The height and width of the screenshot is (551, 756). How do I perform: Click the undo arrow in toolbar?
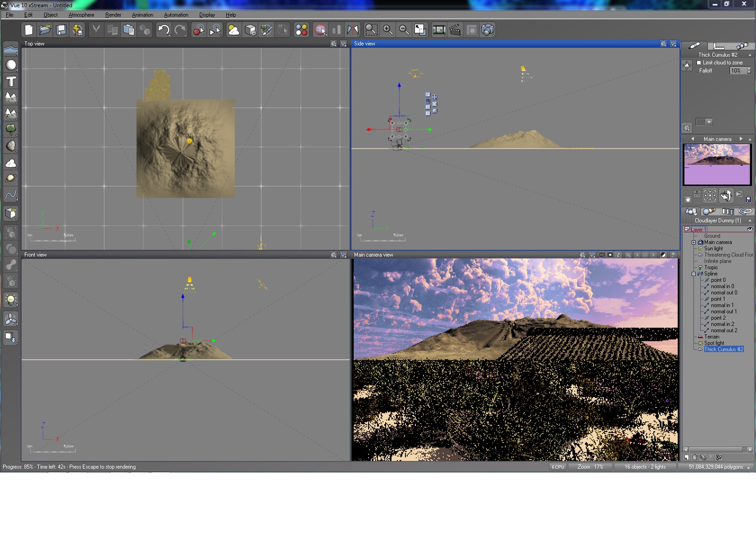click(x=163, y=30)
